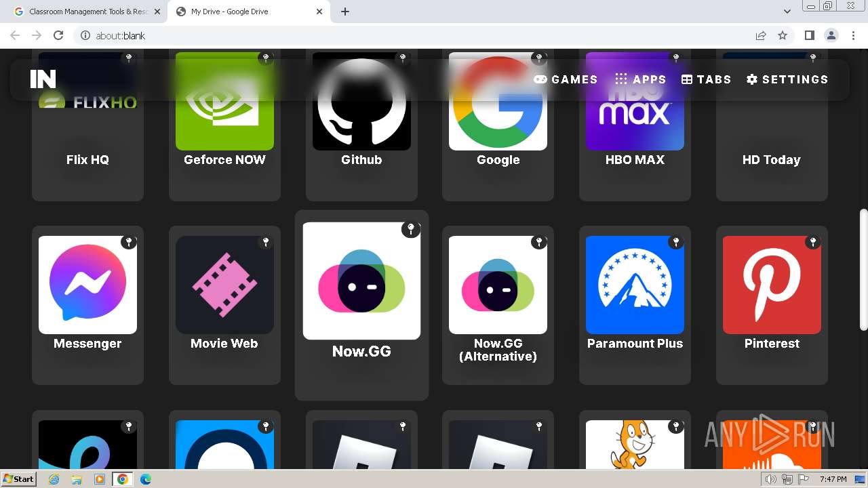Pin the Movie Web app
Screen dimensions: 868x488
(x=266, y=242)
